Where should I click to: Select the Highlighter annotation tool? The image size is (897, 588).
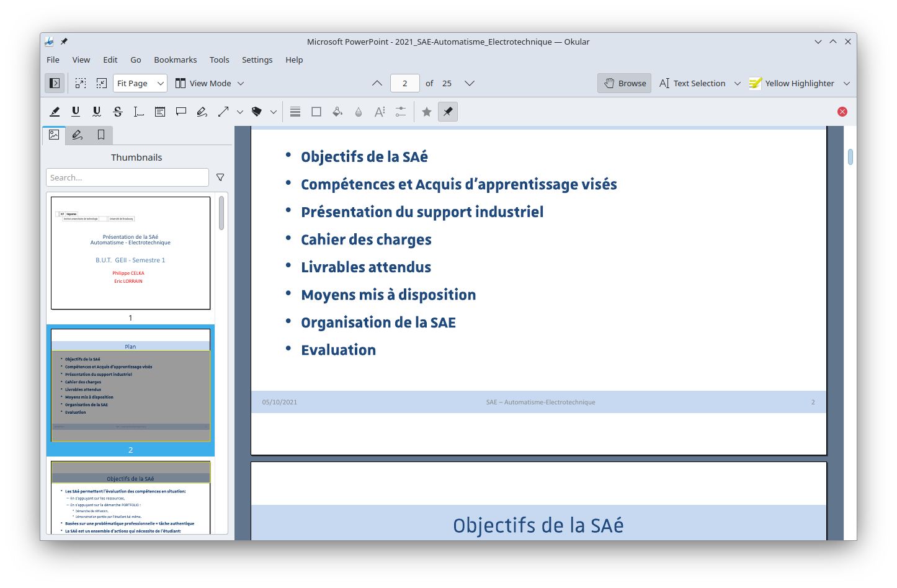[x=55, y=112]
